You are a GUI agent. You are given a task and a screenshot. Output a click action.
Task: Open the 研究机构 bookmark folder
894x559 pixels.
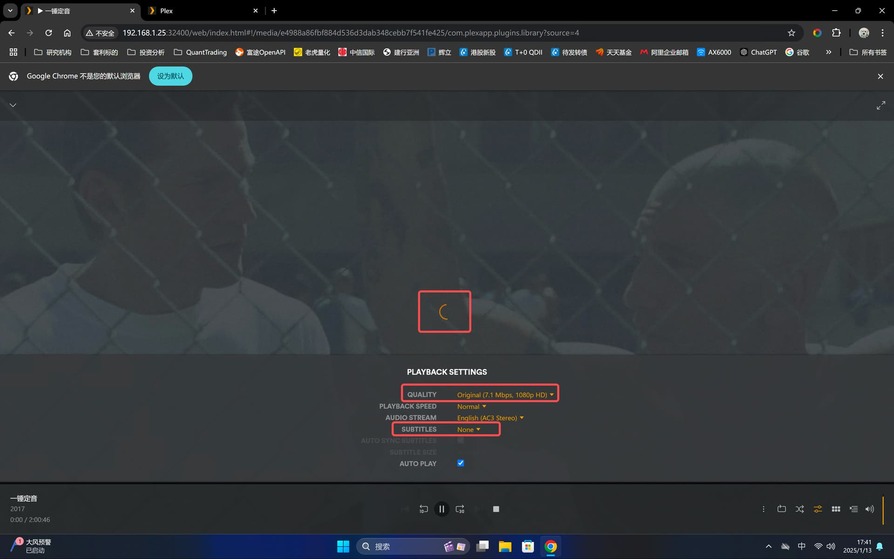pyautogui.click(x=52, y=52)
